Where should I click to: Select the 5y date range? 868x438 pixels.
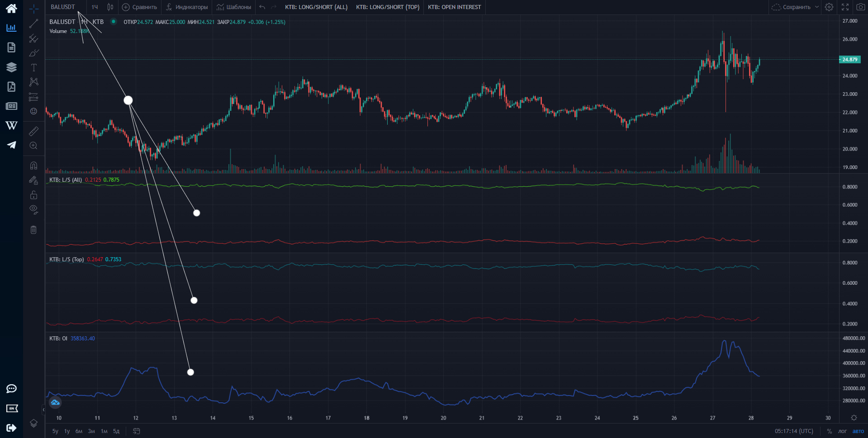tap(55, 431)
